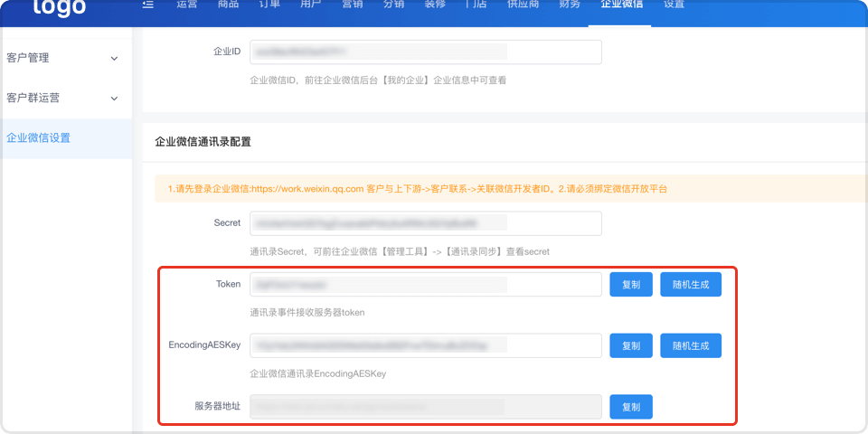Copy the EncodingAESKey with 复制 button
The height and width of the screenshot is (434, 868).
[631, 345]
